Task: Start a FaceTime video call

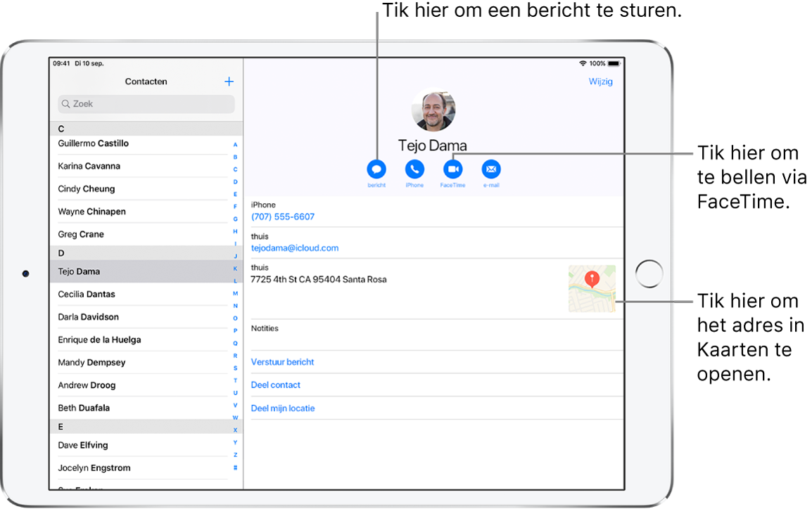Action: coord(452,169)
